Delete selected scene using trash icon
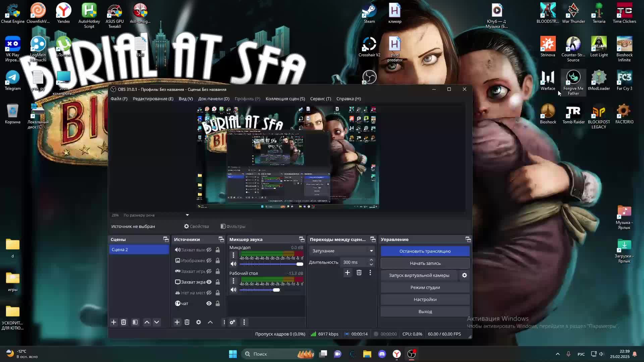Viewport: 644px width, 362px height. coord(123,322)
